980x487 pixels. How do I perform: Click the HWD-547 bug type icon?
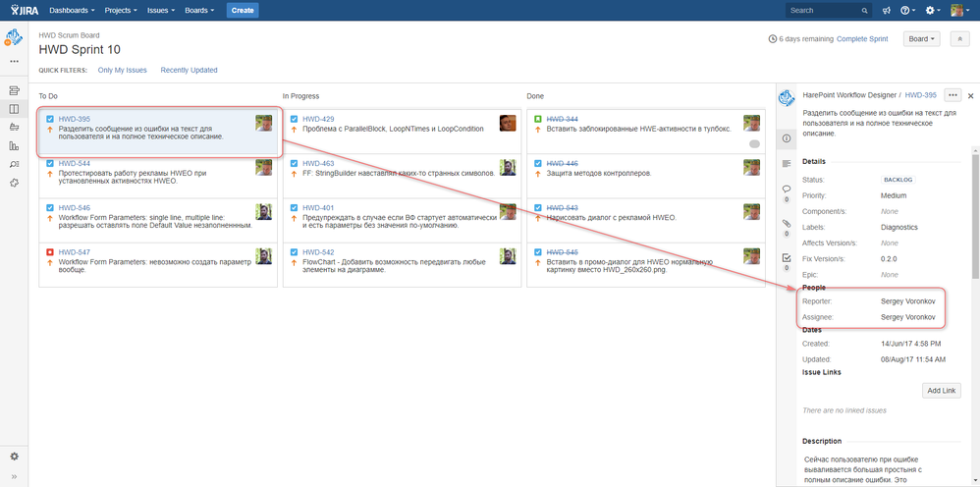pos(50,252)
